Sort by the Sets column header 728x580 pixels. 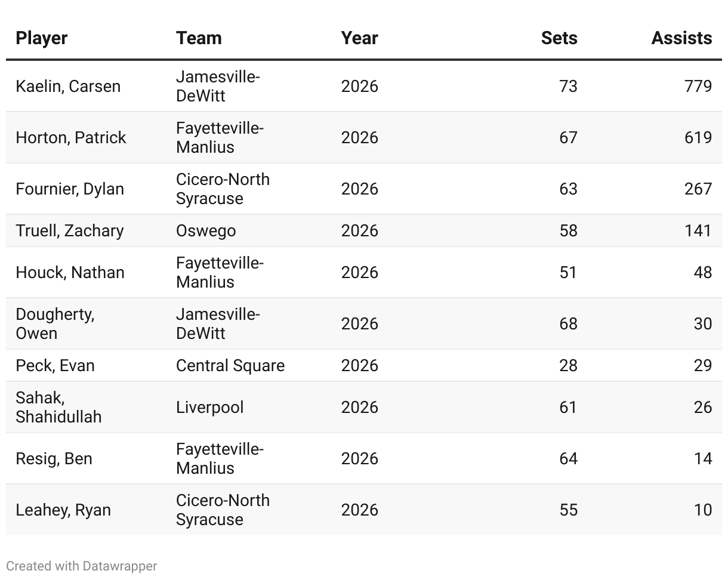click(x=559, y=38)
